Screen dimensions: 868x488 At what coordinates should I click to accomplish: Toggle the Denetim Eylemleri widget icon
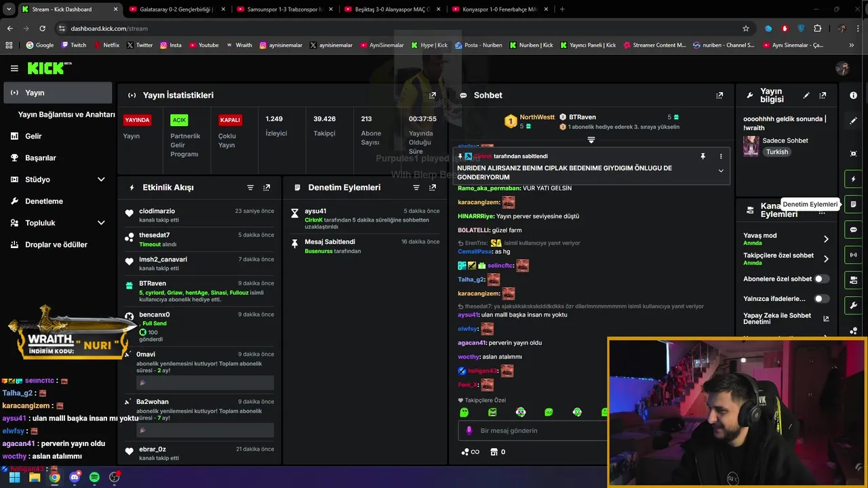[x=853, y=204]
